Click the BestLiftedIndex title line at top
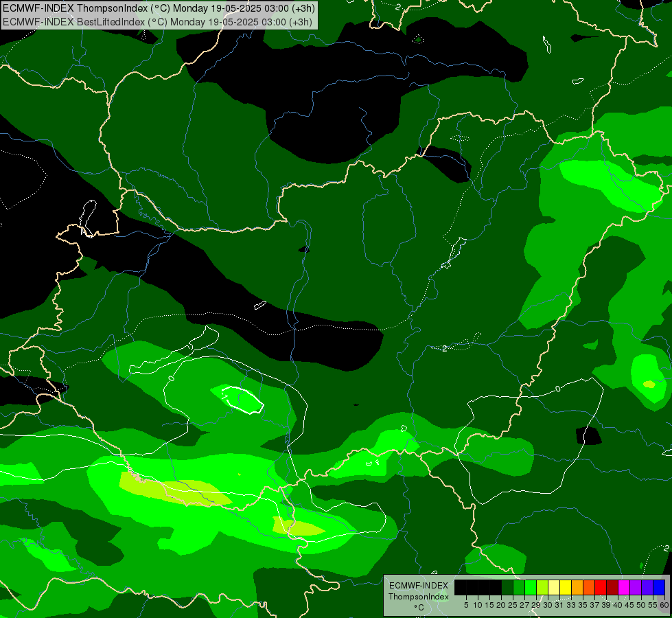672x618 pixels. (x=158, y=22)
